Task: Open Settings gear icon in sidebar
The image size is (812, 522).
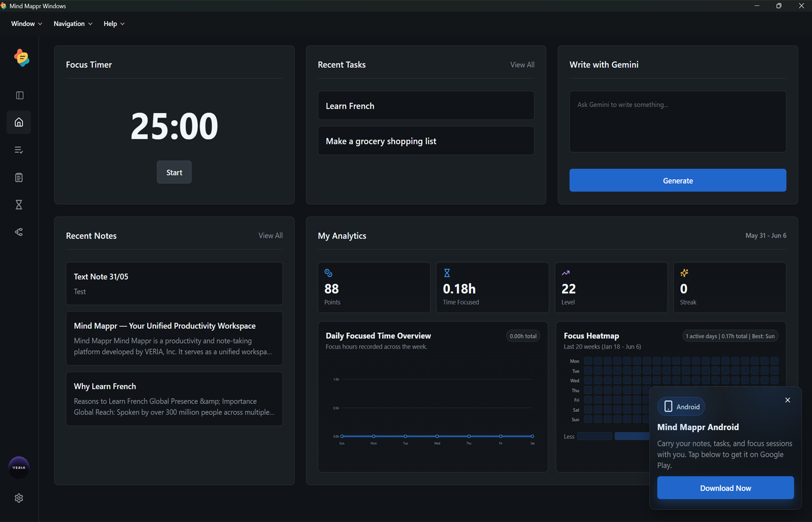Action: [19, 498]
